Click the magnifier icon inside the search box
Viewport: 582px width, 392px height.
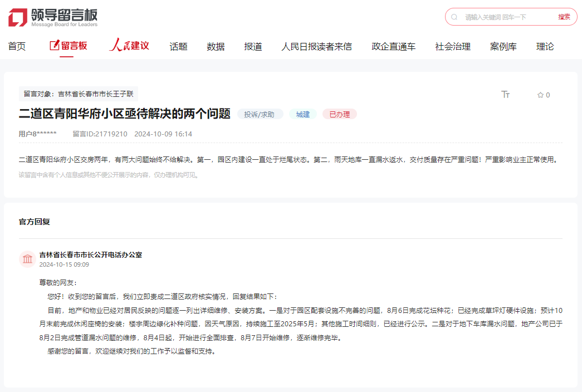pyautogui.click(x=454, y=17)
